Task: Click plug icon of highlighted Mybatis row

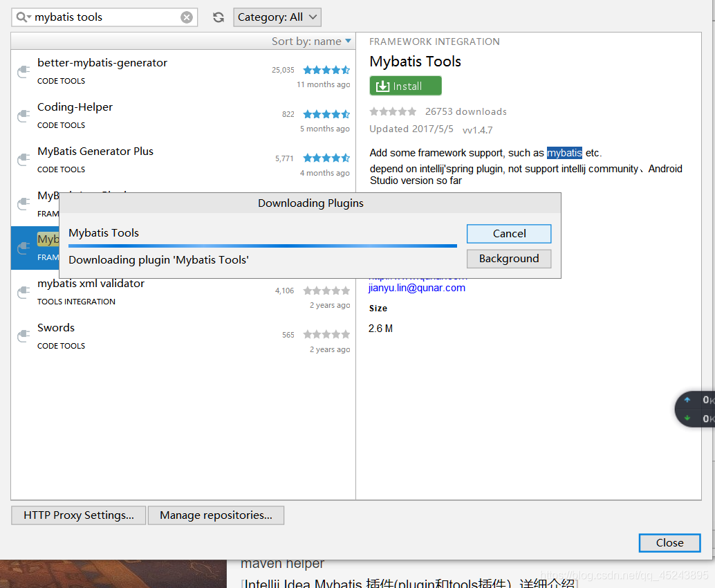Action: [24, 248]
